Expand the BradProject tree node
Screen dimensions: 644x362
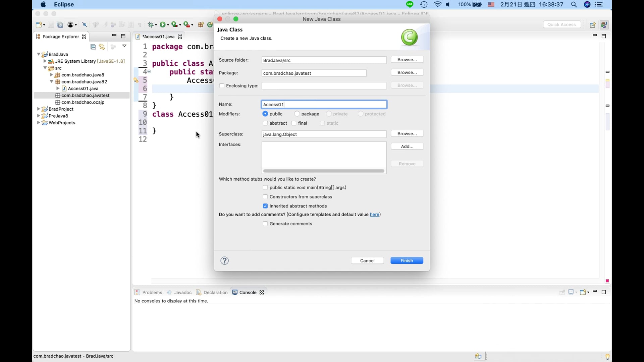tap(39, 109)
